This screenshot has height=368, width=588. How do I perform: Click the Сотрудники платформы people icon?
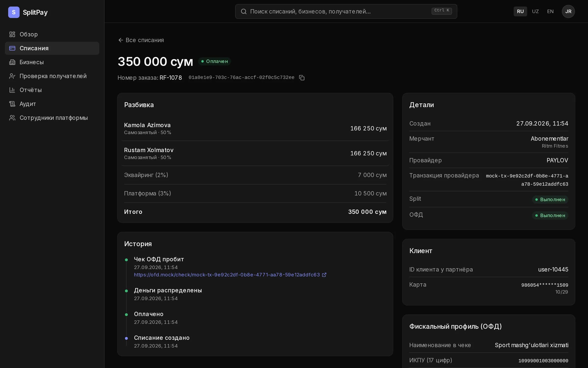tap(12, 118)
